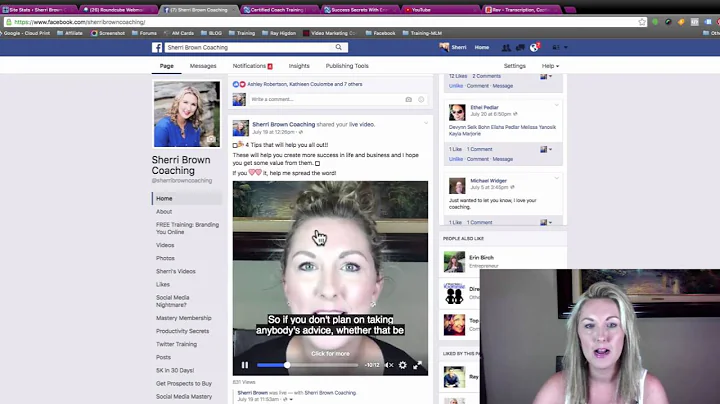Open Productivity Secrets in the sidebar
Viewport: 720px width, 404px height.
click(182, 331)
